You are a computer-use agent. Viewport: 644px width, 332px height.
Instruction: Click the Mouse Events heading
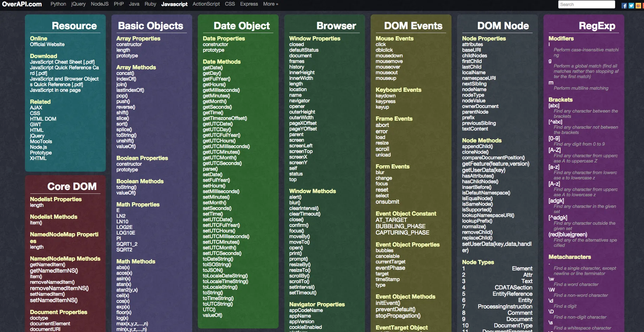pyautogui.click(x=395, y=38)
